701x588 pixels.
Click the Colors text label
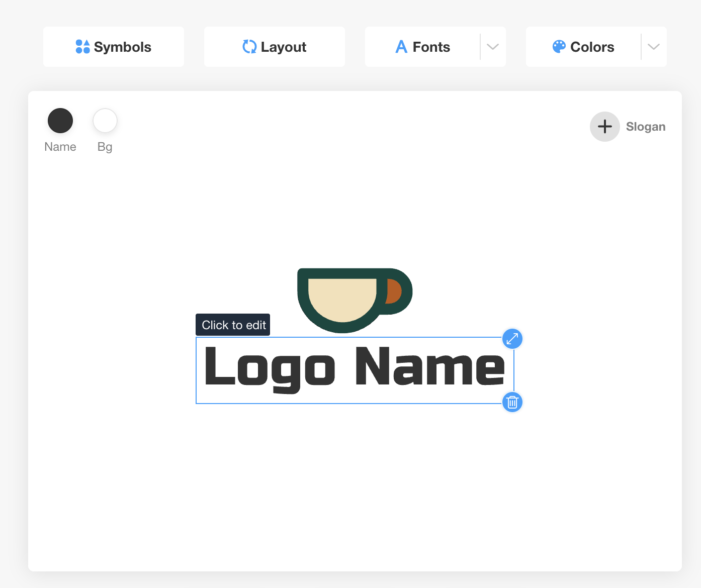592,47
